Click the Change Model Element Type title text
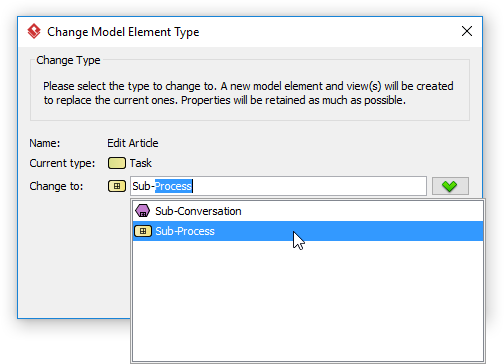The width and height of the screenshot is (504, 364). (x=123, y=32)
